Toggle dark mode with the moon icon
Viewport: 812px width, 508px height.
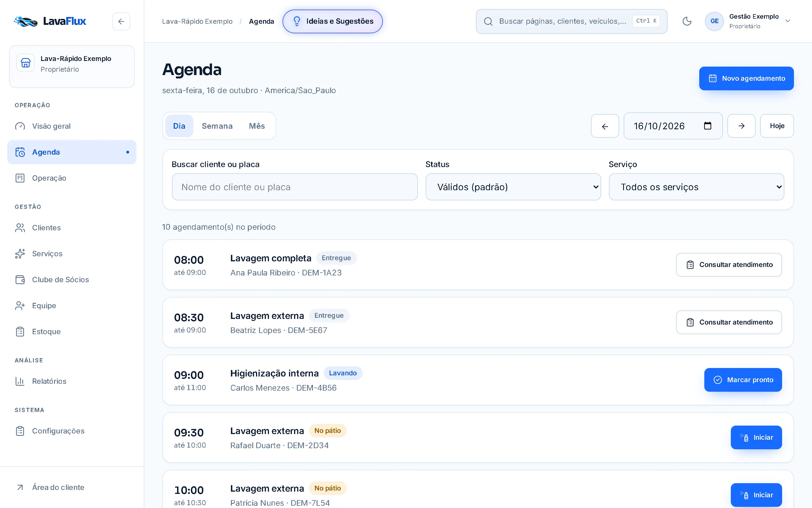coord(687,21)
